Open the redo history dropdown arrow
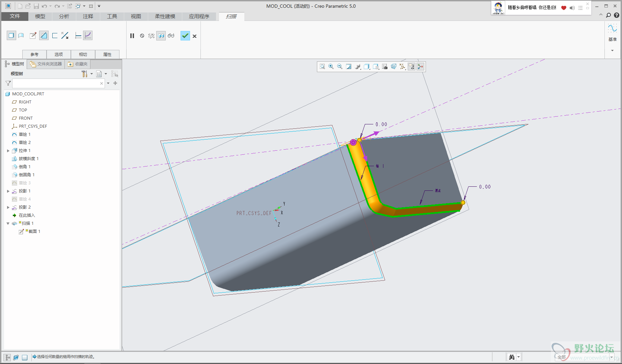 tap(63, 6)
